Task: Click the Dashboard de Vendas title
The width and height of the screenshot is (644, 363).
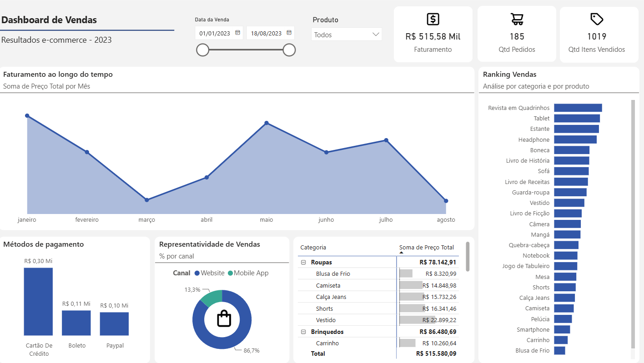Action: point(49,20)
